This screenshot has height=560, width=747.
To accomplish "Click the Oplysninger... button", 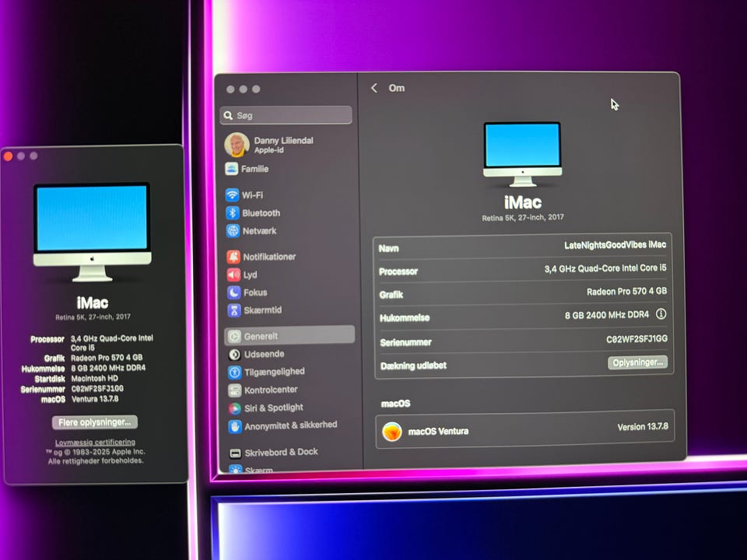I will click(637, 362).
